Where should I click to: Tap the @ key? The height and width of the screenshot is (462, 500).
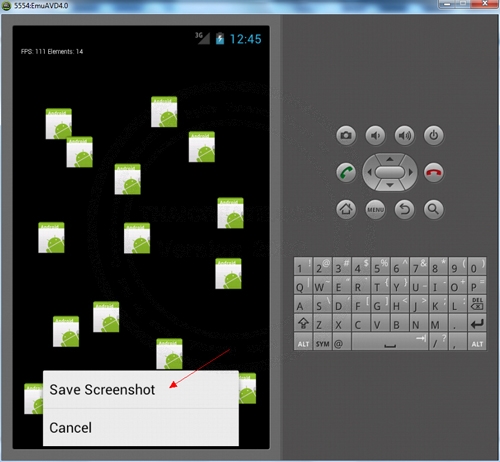pyautogui.click(x=341, y=342)
